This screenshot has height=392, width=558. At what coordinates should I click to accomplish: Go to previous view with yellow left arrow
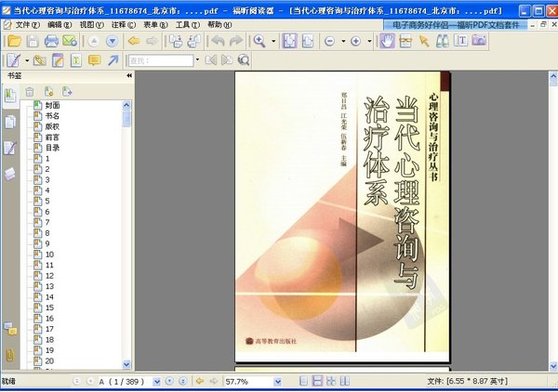click(x=134, y=41)
